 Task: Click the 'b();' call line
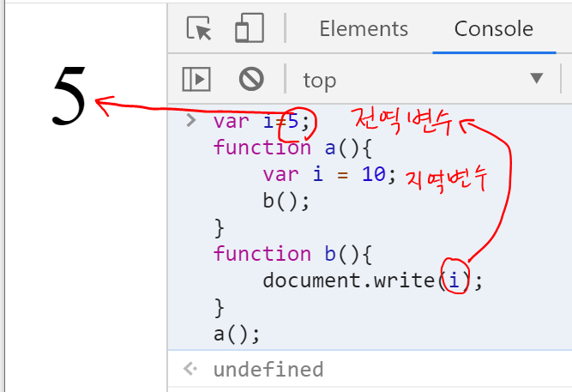tap(286, 201)
